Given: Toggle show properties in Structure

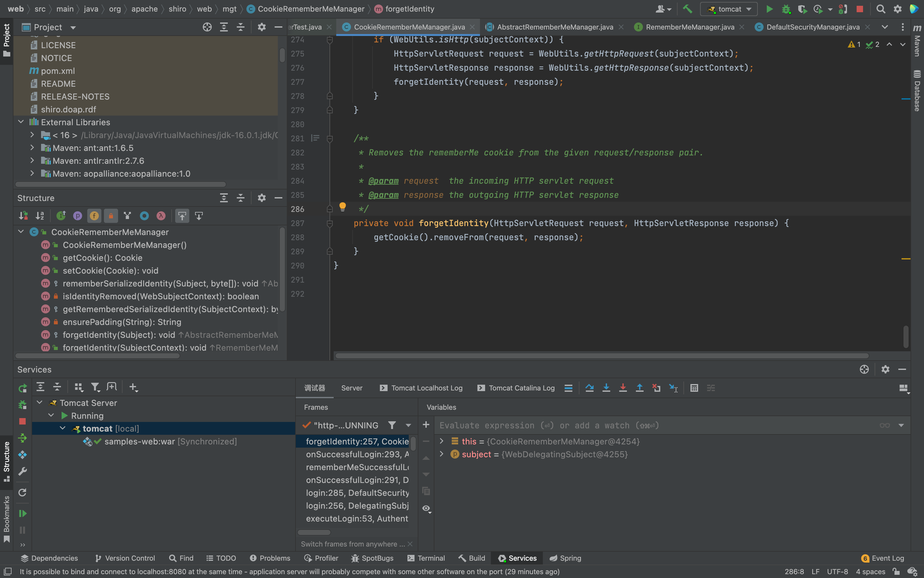Looking at the screenshot, I should click(78, 215).
